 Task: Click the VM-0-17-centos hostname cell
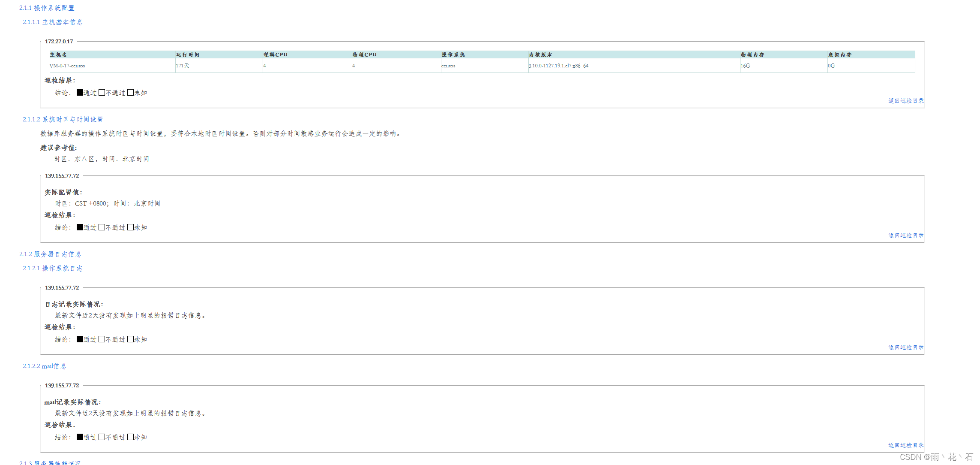[x=67, y=66]
